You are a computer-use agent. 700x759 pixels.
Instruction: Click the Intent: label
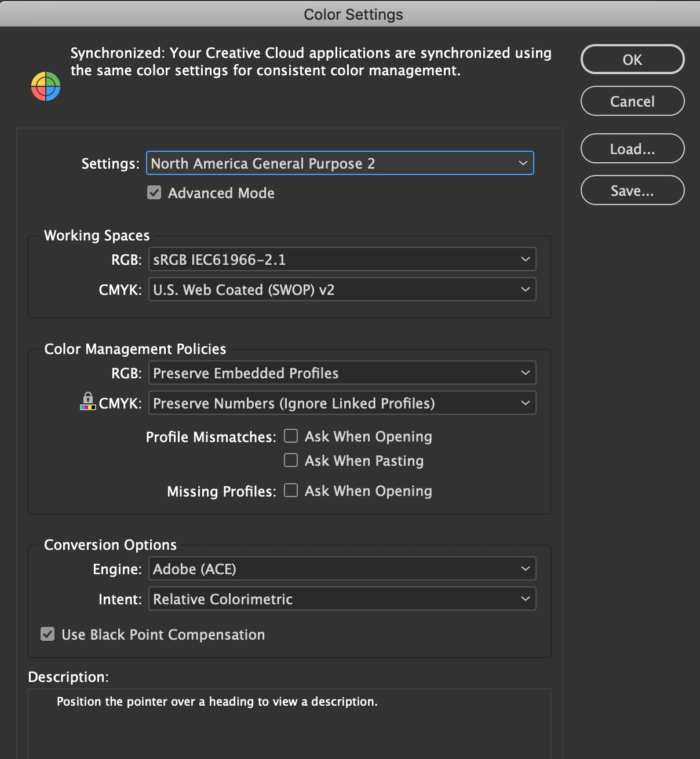pyautogui.click(x=120, y=599)
